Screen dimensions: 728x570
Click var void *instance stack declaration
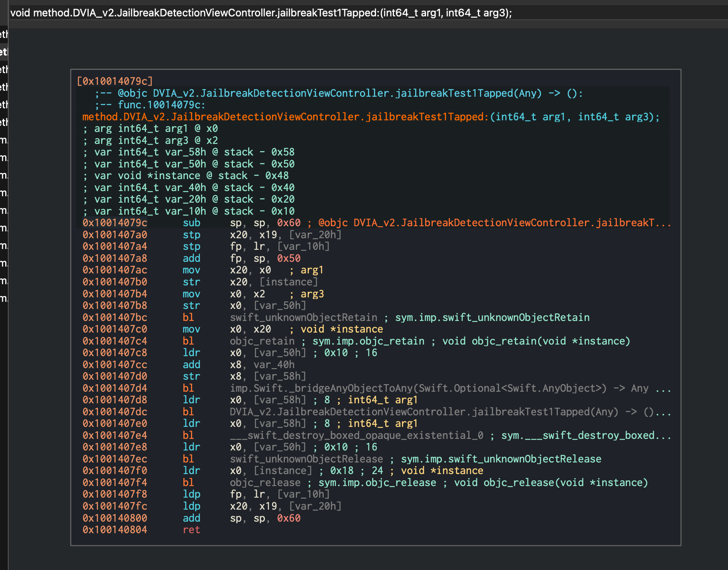tap(185, 175)
